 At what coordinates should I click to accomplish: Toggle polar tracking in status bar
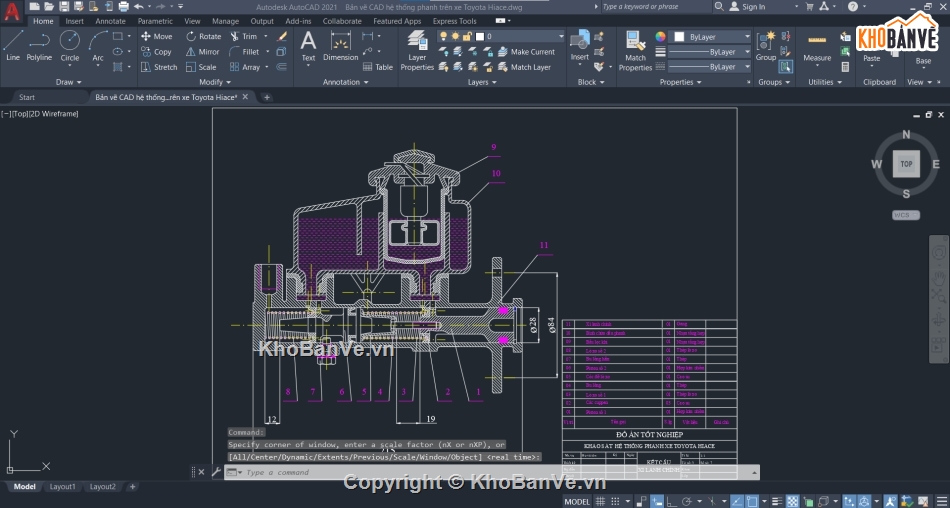click(x=686, y=501)
